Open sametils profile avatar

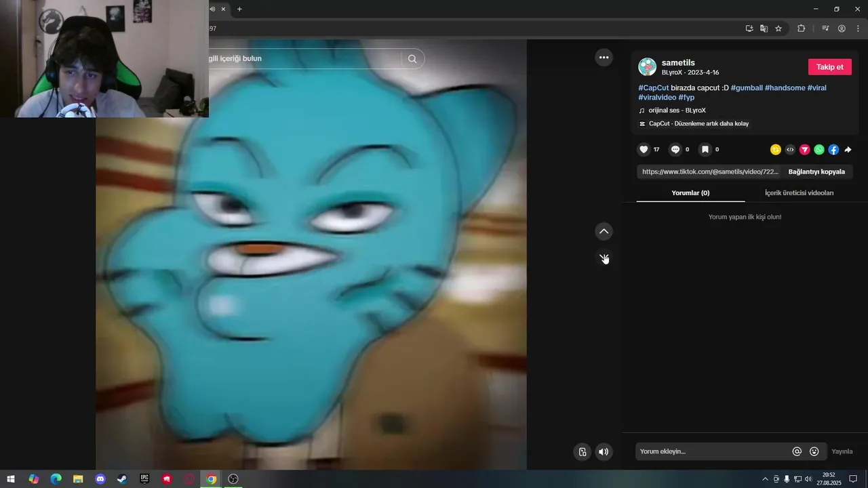pyautogui.click(x=647, y=66)
